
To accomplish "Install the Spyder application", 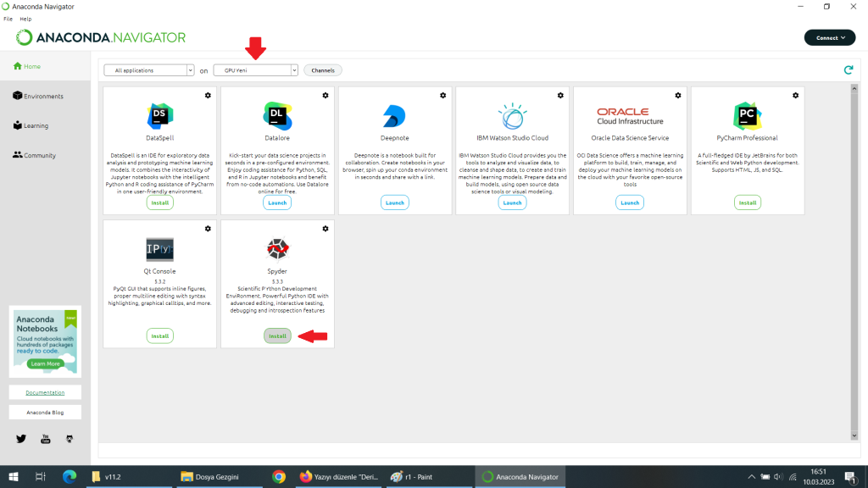I will 277,336.
